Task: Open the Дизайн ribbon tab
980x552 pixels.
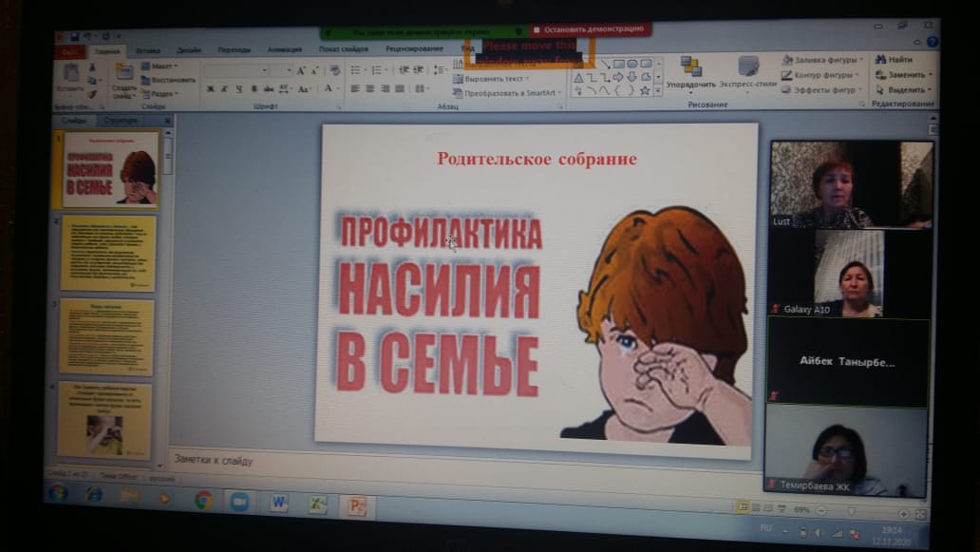Action: pos(189,50)
